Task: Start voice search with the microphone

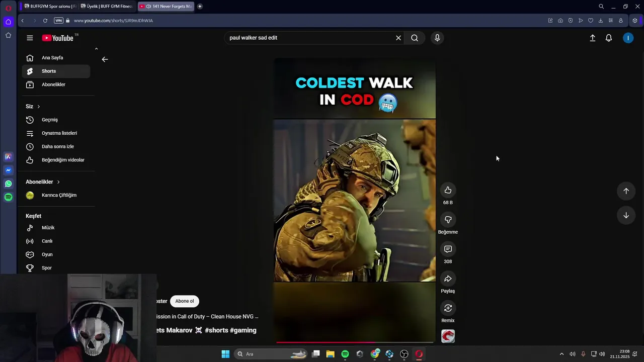Action: click(437, 38)
